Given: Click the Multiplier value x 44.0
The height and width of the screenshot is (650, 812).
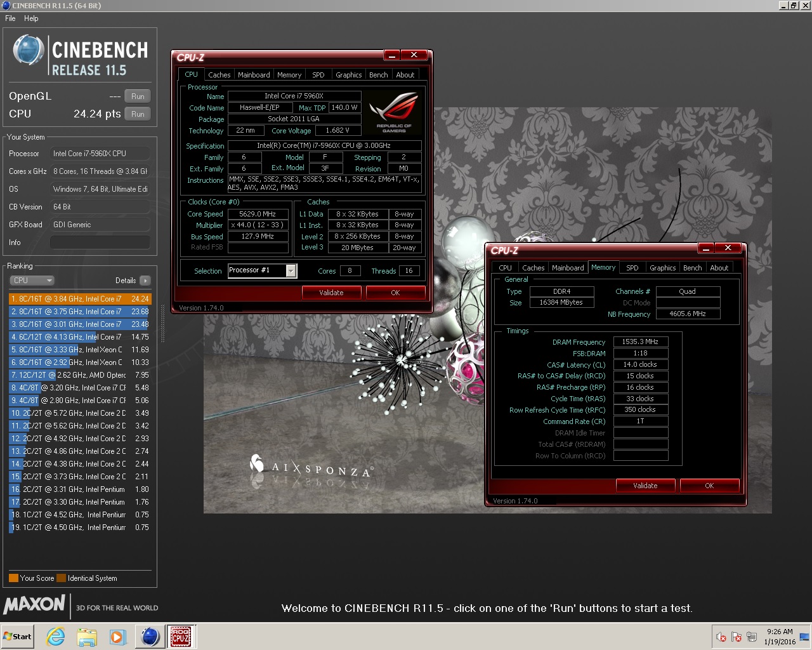Looking at the screenshot, I should [x=258, y=225].
